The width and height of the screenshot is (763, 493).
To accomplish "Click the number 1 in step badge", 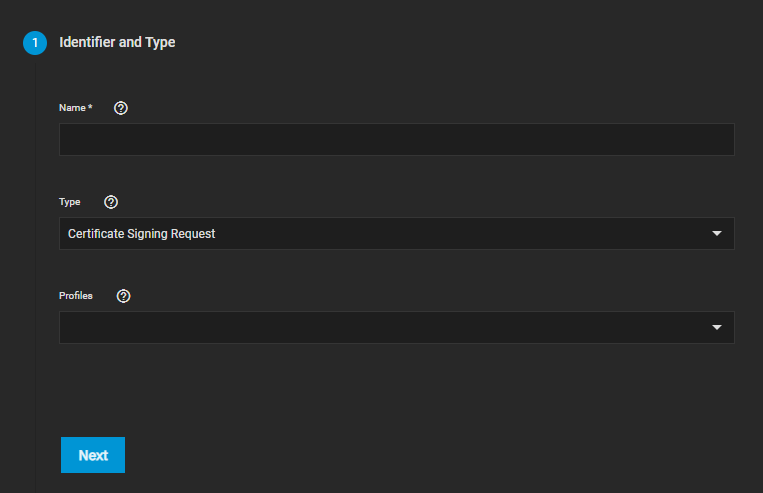I will click(x=35, y=43).
